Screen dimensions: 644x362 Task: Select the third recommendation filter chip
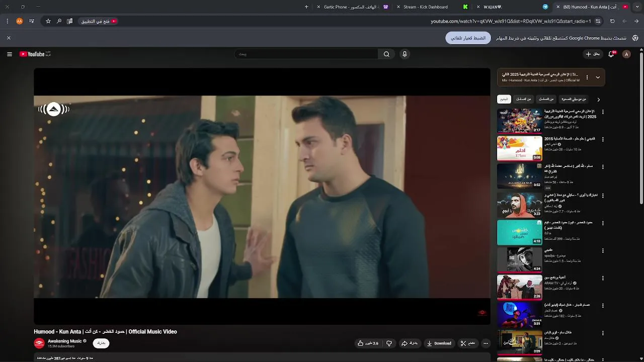tap(546, 100)
